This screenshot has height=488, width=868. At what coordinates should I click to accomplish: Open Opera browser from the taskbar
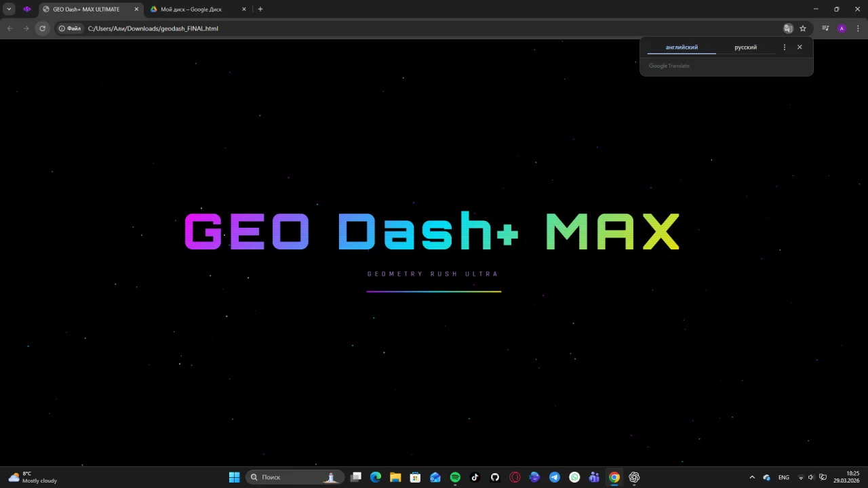click(x=515, y=477)
